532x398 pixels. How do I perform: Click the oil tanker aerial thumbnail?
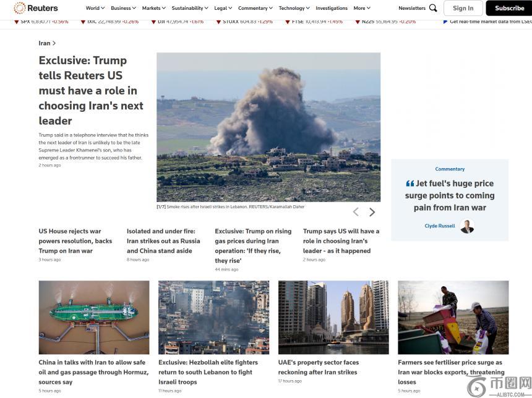(x=94, y=317)
